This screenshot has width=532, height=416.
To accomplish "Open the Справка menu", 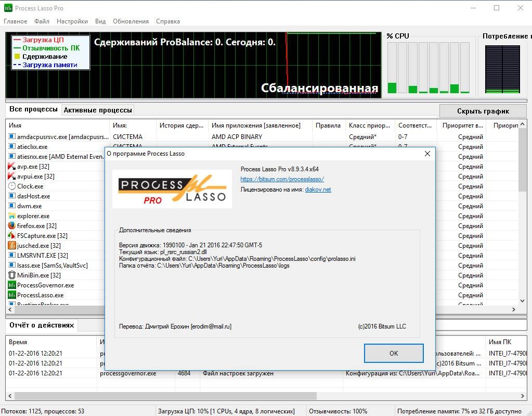I will point(167,21).
